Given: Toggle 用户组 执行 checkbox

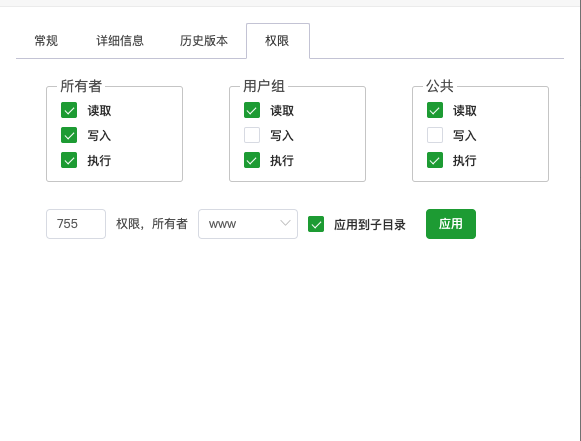Looking at the screenshot, I should coord(252,160).
